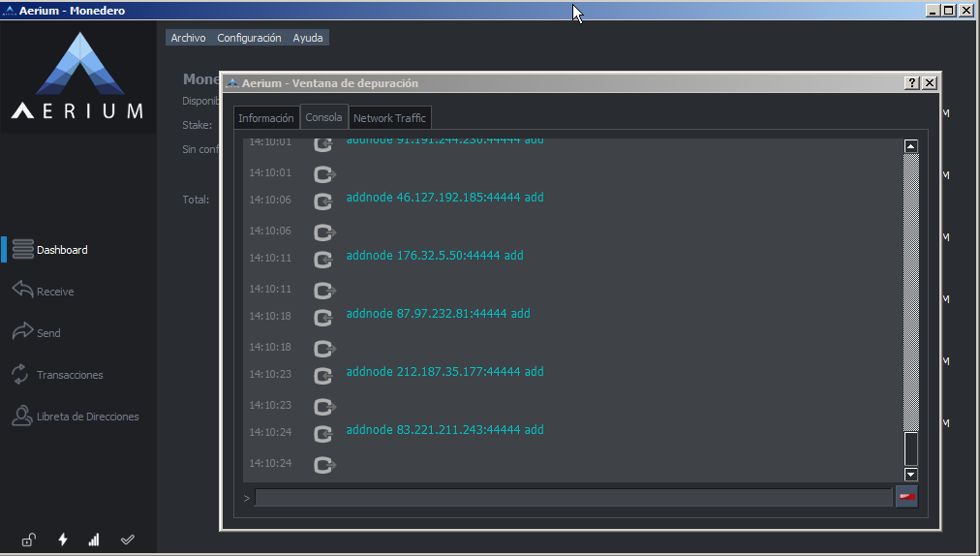
Task: Click the reply icon at the second 14:10:06
Action: [325, 232]
